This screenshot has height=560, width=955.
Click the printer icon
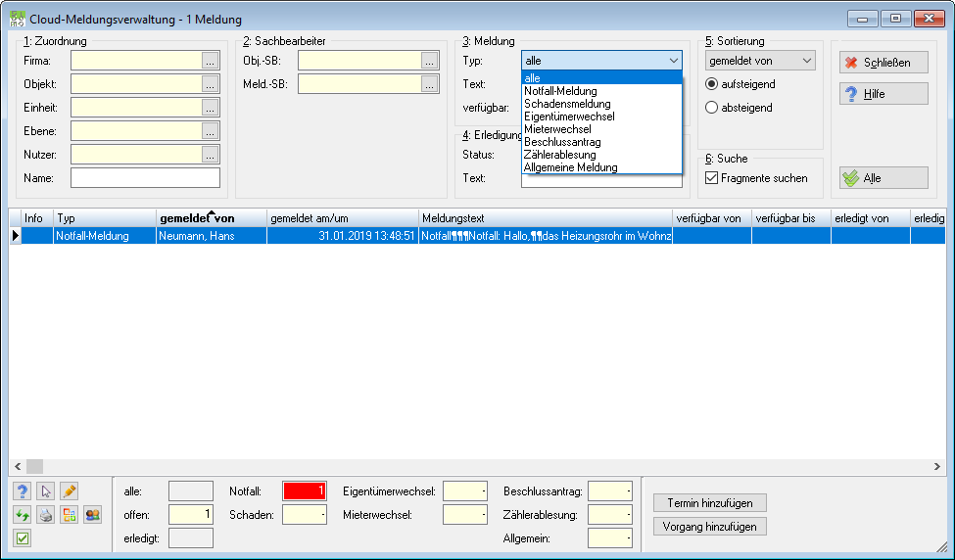point(46,515)
